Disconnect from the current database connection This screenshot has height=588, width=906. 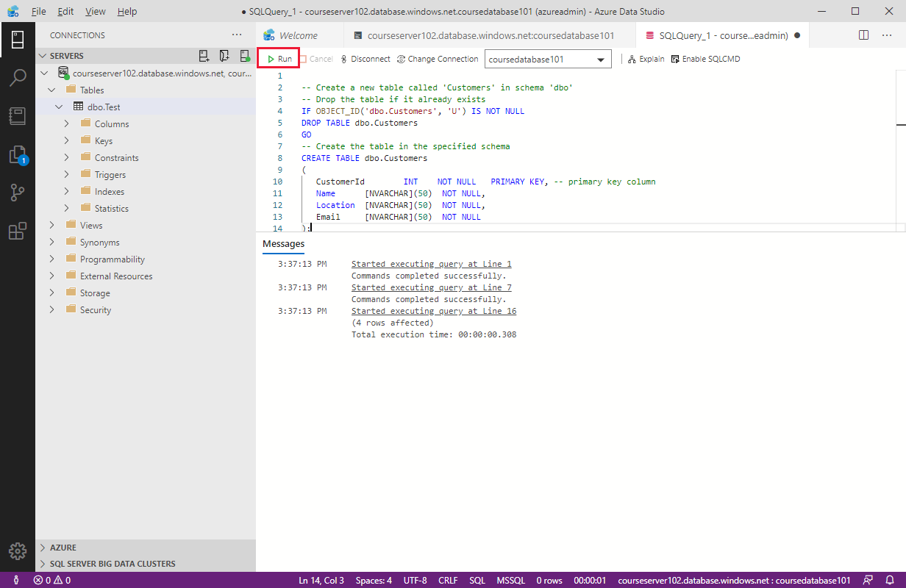point(365,58)
